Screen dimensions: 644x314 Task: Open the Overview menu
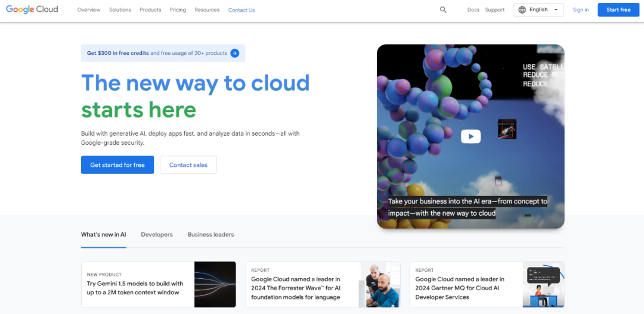89,10
